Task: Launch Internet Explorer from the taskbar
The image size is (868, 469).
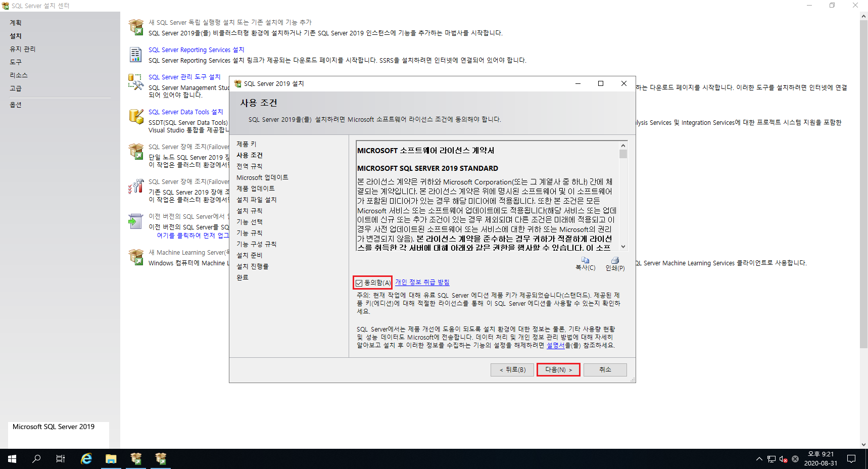Action: tap(86, 459)
